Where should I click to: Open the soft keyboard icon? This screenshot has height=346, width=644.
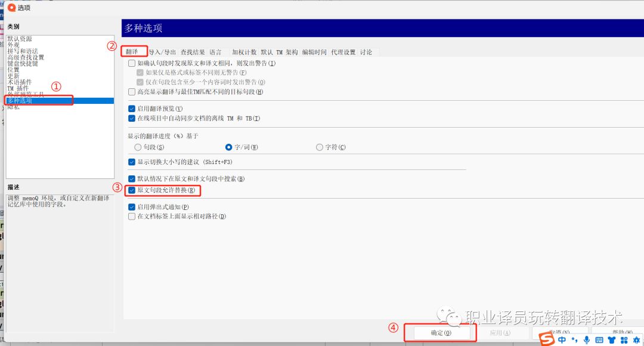coord(599,340)
